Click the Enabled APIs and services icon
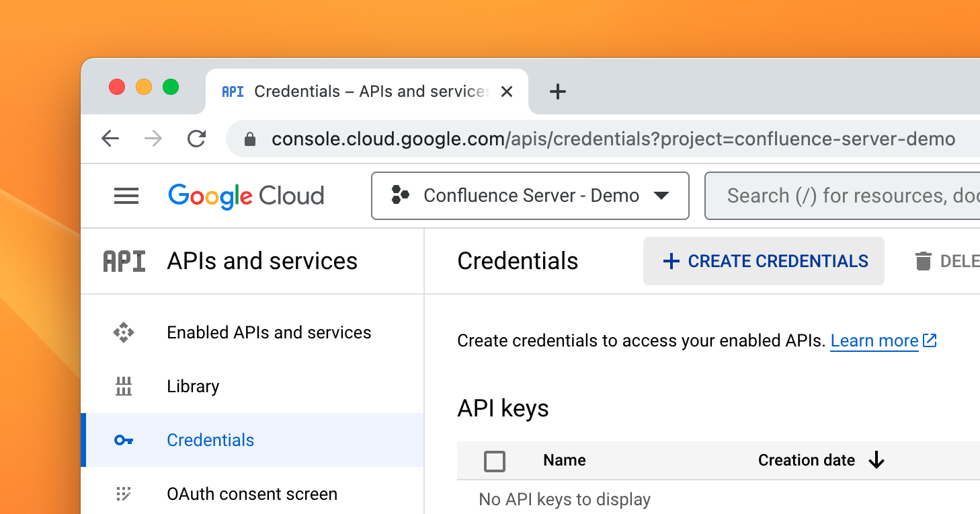980x514 pixels. 124,332
